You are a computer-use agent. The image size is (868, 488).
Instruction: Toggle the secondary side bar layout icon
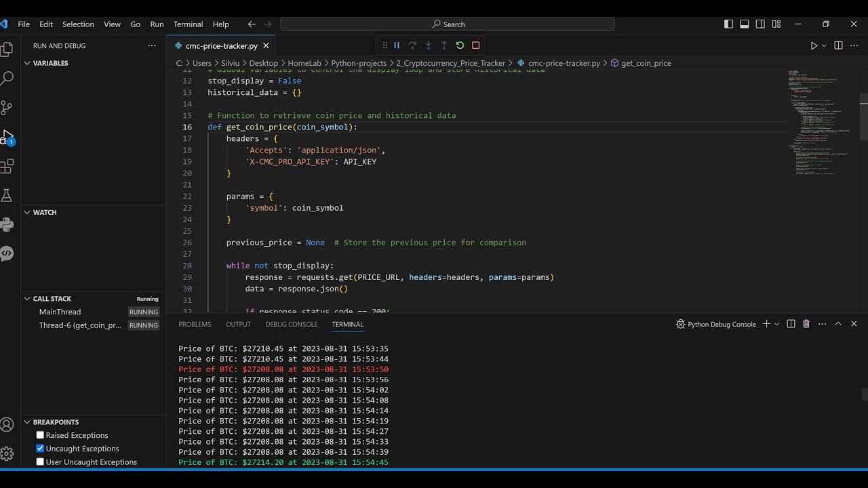760,24
